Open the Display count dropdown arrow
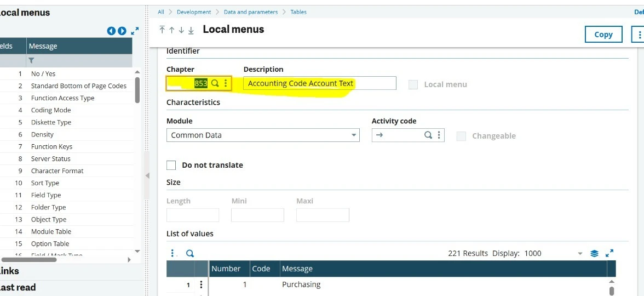This screenshot has height=296, width=644. [x=580, y=254]
